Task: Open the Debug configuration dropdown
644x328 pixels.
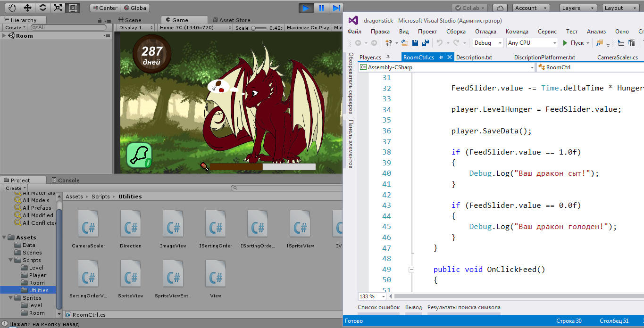Action: click(488, 43)
